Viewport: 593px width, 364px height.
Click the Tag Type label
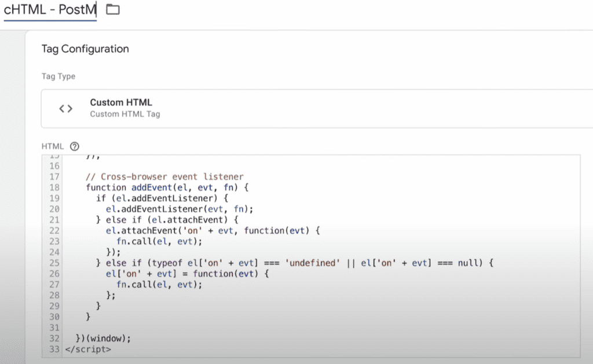(58, 76)
